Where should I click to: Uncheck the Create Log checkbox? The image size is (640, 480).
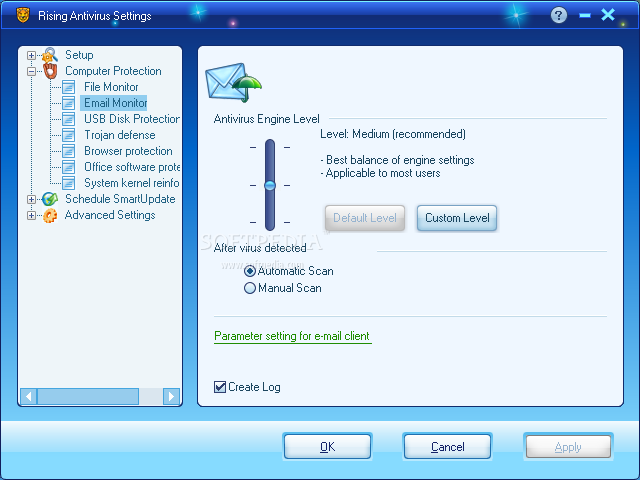click(220, 387)
